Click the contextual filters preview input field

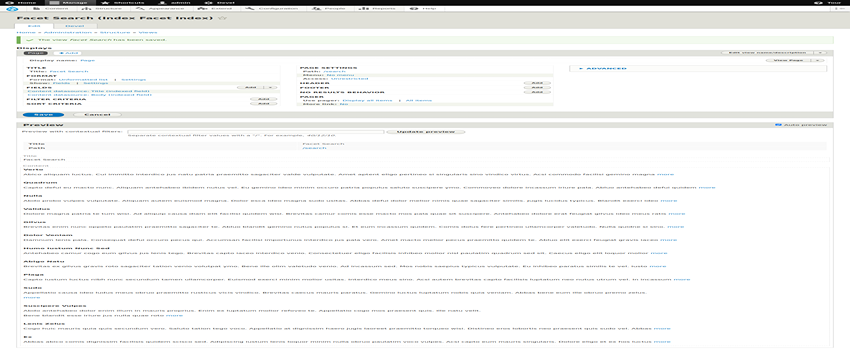pos(256,132)
